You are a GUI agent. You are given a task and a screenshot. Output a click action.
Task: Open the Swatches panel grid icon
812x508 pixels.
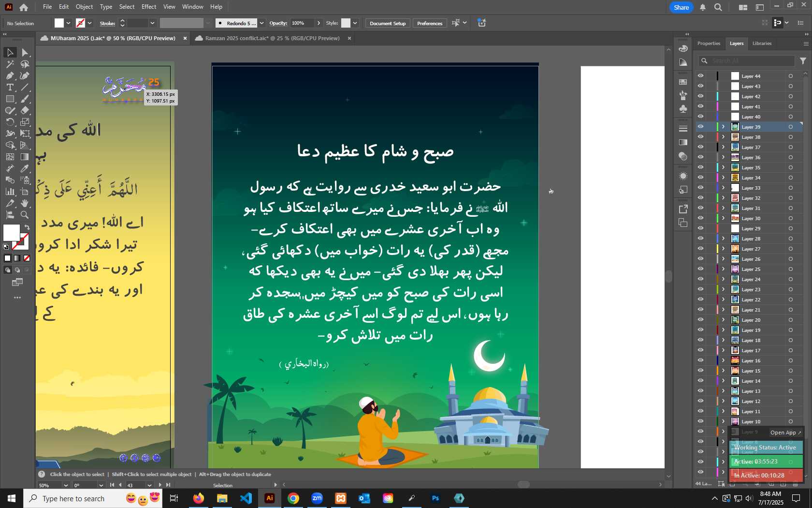pyautogui.click(x=683, y=82)
